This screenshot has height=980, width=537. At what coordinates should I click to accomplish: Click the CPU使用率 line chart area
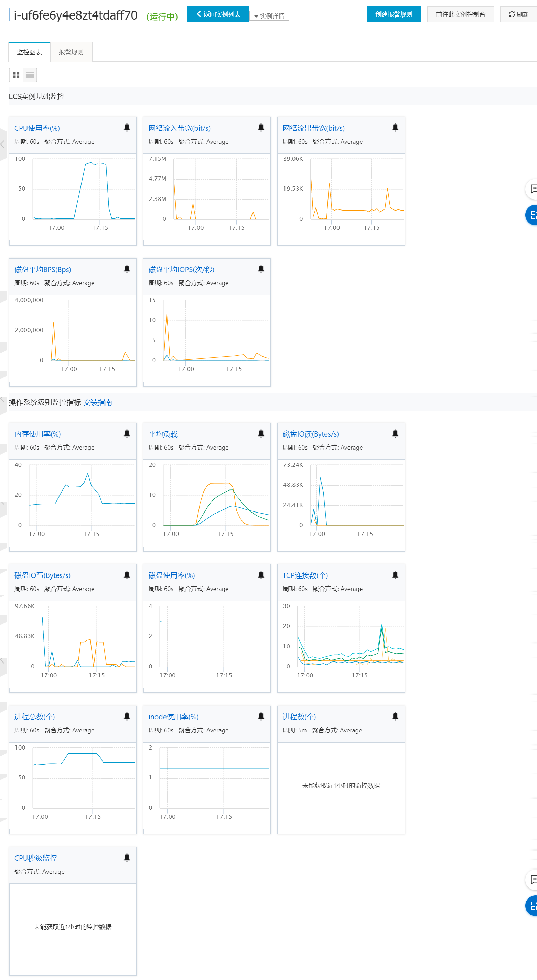click(84, 189)
